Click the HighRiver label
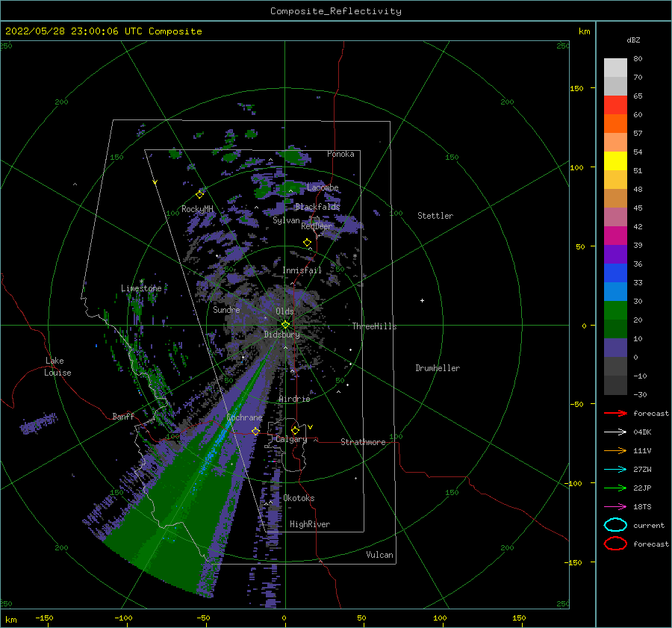Image resolution: width=672 pixels, height=628 pixels. (x=310, y=524)
